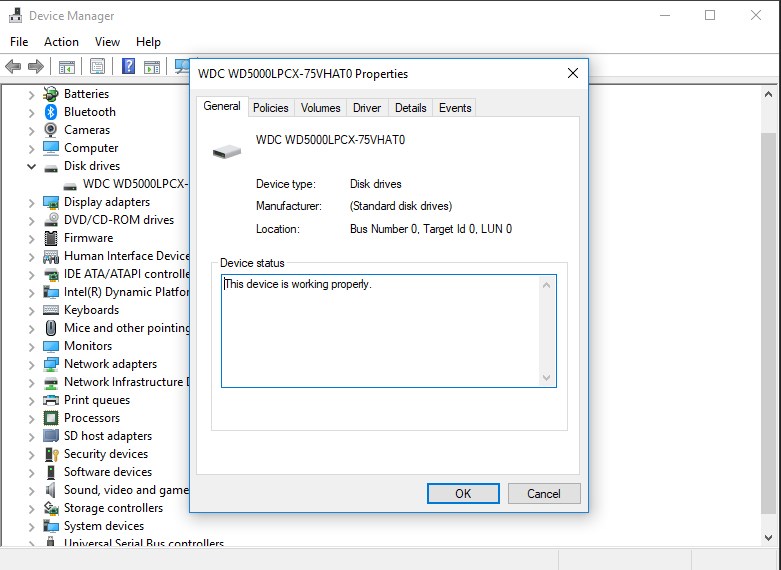Click the Action pane toolbar icon
The image size is (781, 570).
[x=152, y=66]
